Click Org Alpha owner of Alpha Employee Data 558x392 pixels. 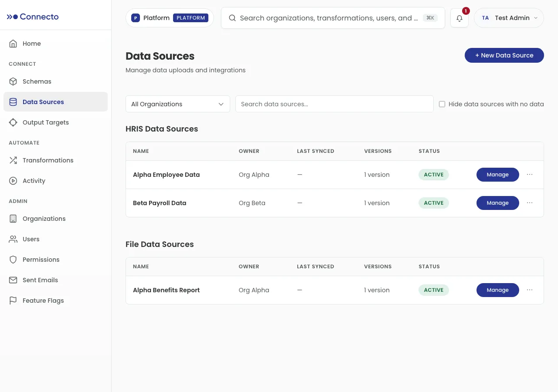254,175
